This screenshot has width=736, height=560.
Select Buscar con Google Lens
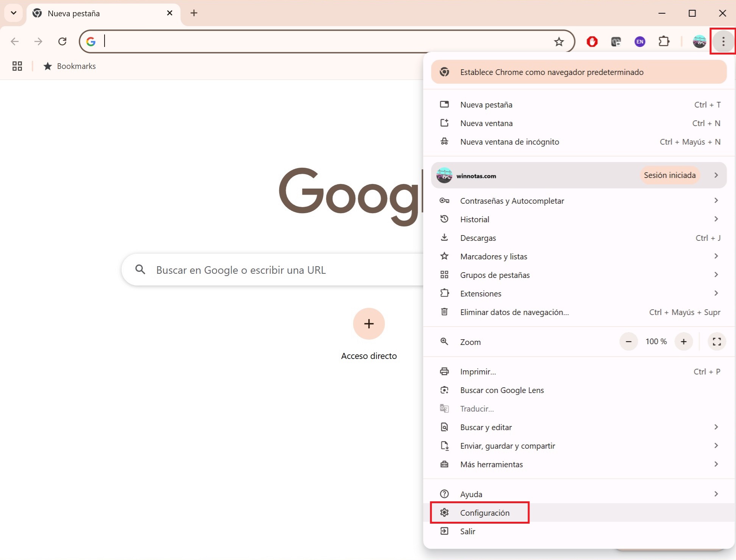[579, 390]
